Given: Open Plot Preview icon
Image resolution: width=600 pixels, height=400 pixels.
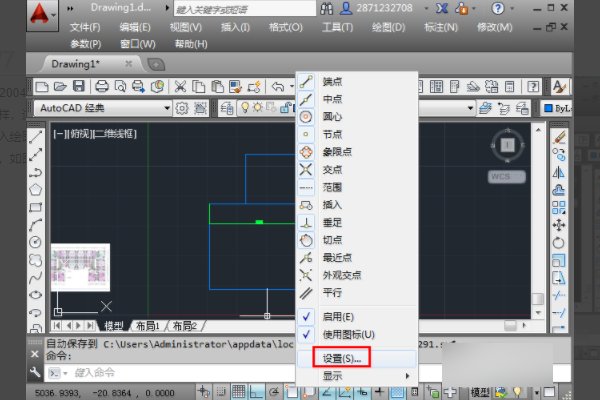Looking at the screenshot, I should pyautogui.click(x=120, y=87).
